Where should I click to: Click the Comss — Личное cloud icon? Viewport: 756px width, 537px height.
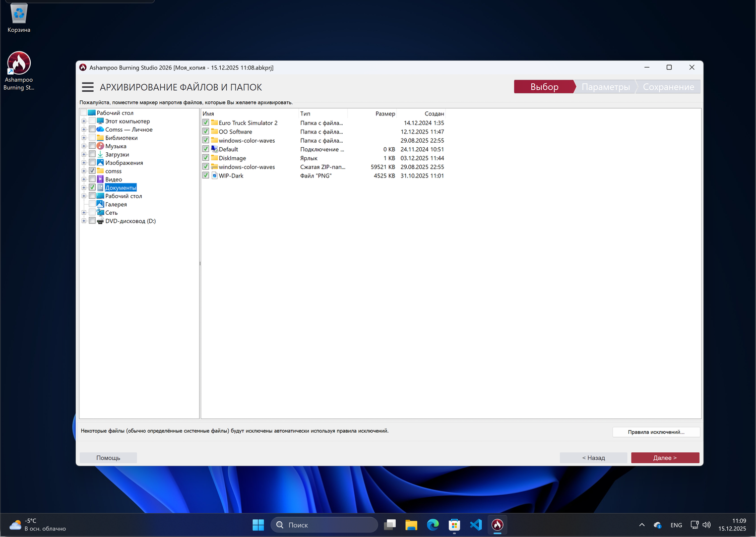[x=100, y=130]
